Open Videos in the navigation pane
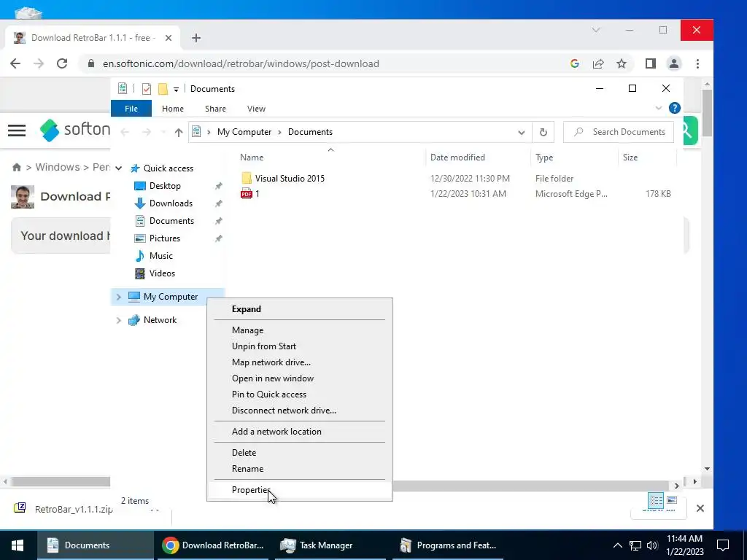Viewport: 747px width, 560px height. pyautogui.click(x=162, y=273)
